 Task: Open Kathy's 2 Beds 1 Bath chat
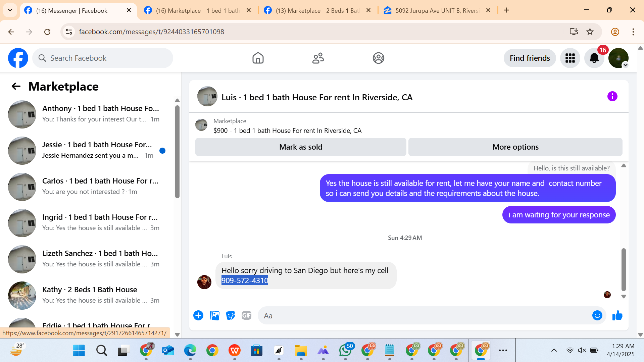(88, 295)
